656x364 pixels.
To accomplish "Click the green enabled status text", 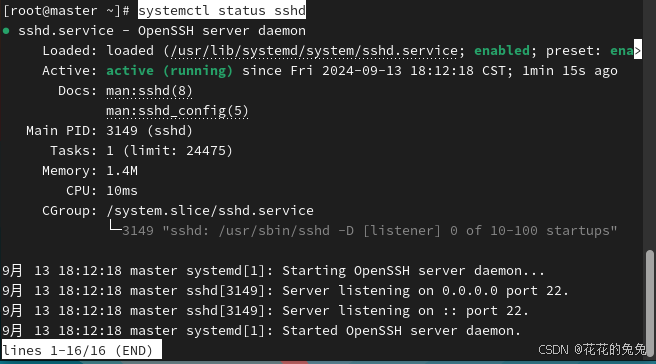I will tap(502, 51).
